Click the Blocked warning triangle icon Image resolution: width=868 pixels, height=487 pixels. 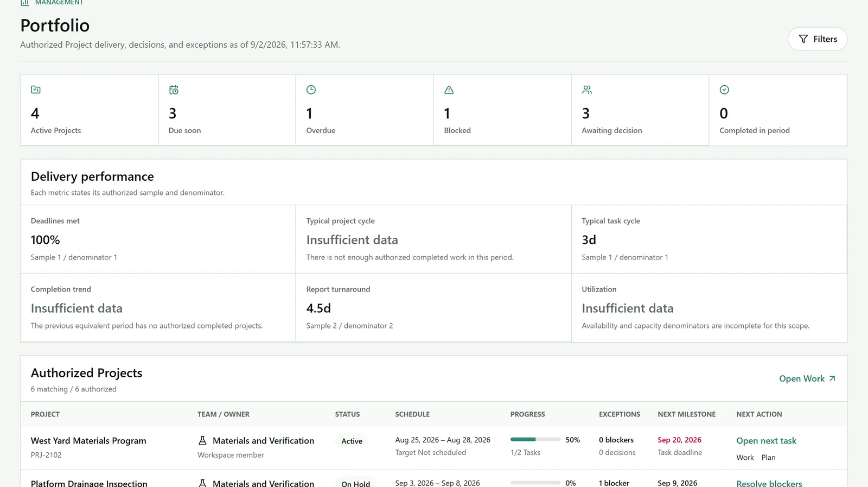point(449,90)
